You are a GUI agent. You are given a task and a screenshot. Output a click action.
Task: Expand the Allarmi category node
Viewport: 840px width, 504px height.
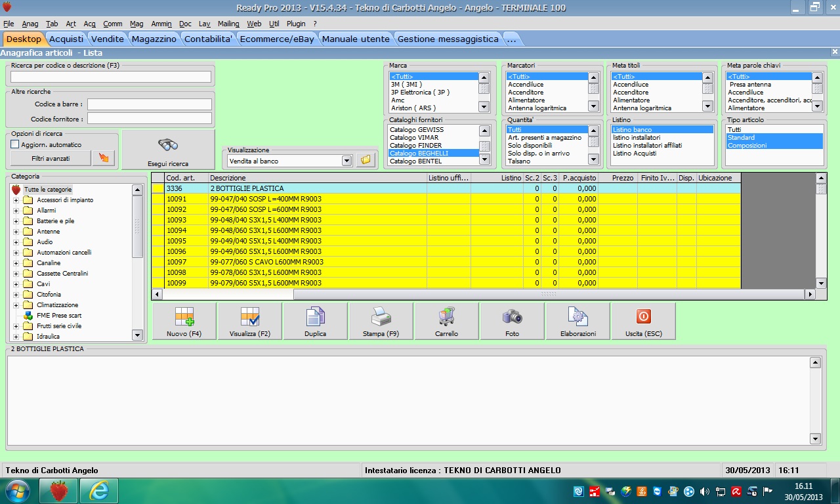[x=16, y=211]
